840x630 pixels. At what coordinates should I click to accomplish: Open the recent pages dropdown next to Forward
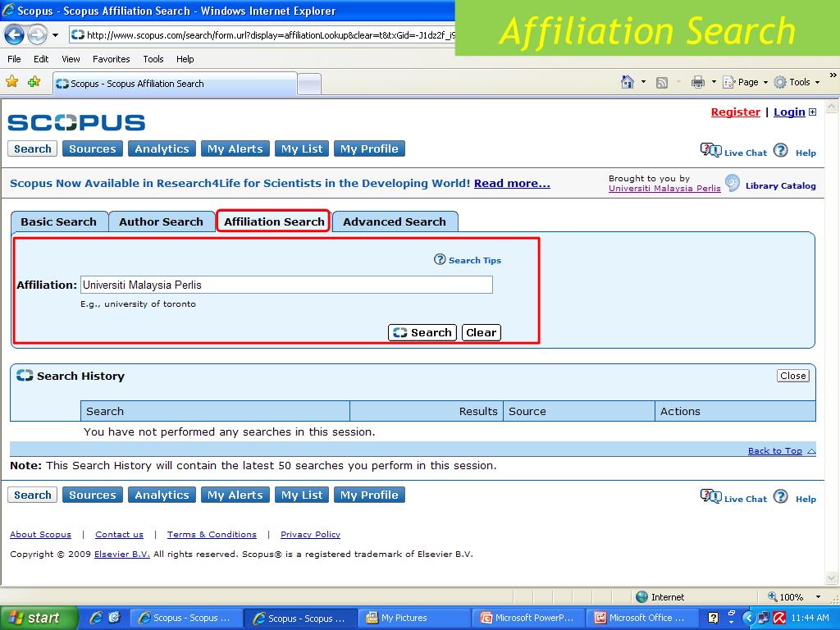pyautogui.click(x=55, y=36)
